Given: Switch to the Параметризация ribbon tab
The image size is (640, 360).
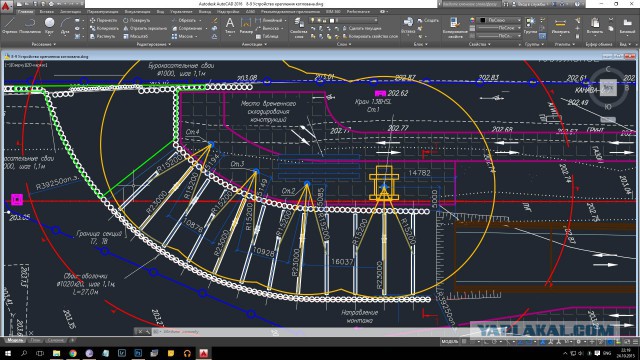Looking at the screenshot, I should (102, 12).
